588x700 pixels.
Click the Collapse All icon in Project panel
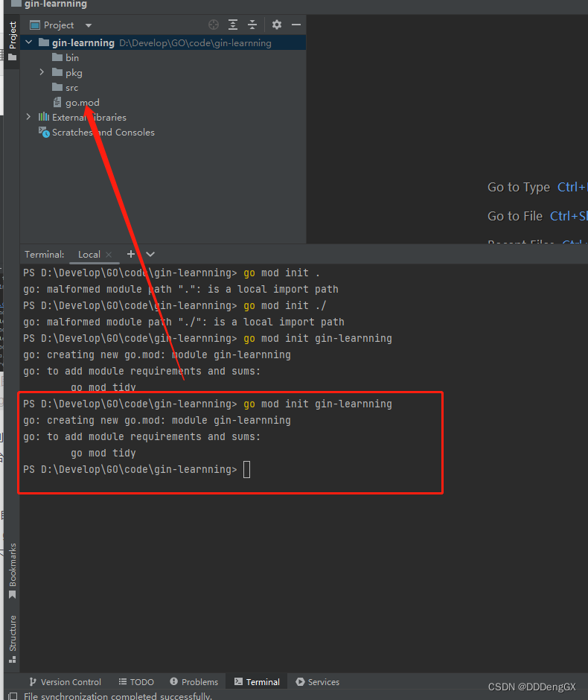point(252,25)
